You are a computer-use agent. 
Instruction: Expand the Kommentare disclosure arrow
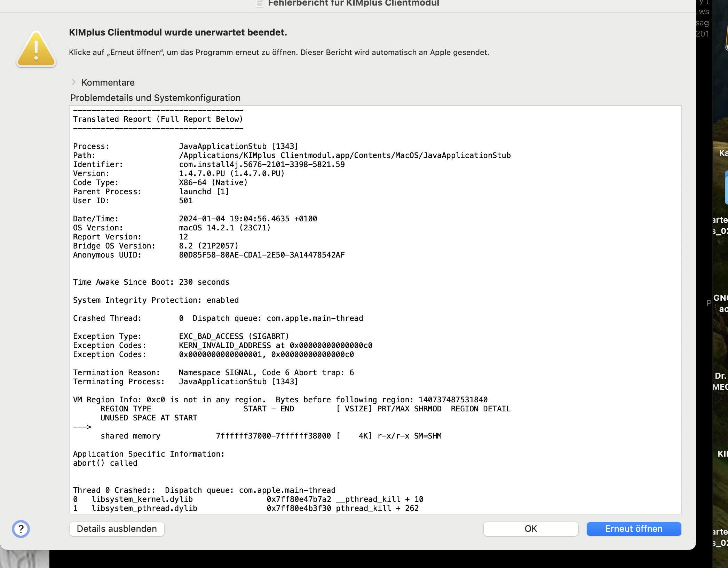73,82
